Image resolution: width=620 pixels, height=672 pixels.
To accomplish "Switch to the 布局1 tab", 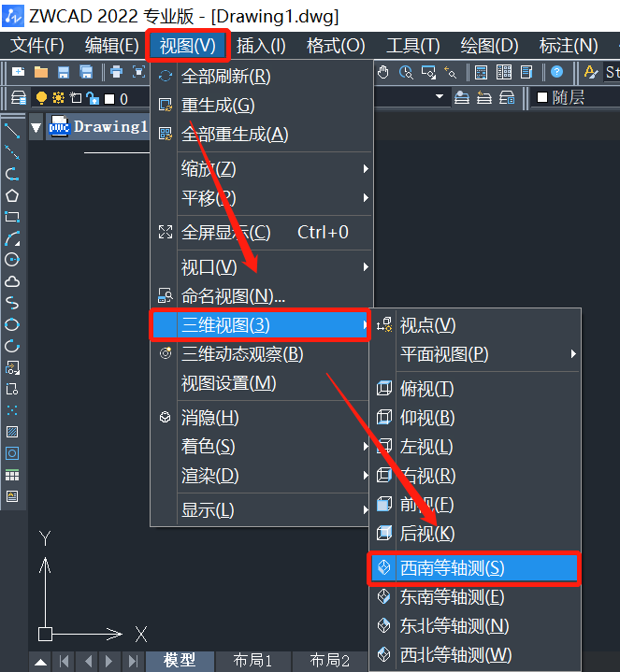I will (252, 661).
